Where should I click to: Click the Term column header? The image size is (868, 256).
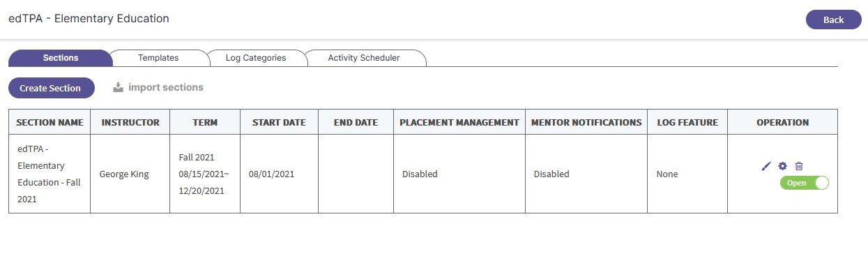pyautogui.click(x=205, y=122)
